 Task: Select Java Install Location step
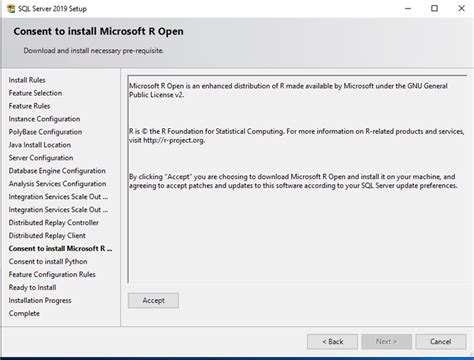40,145
